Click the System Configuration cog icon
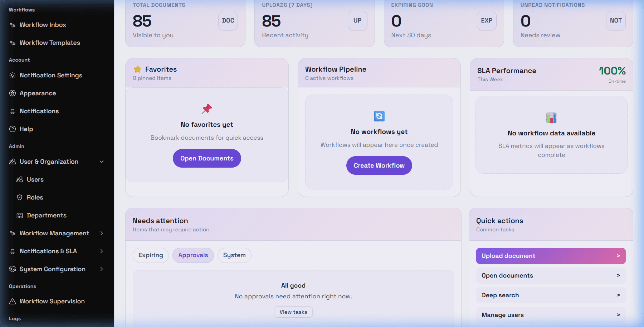This screenshot has height=327, width=644. pos(13,269)
